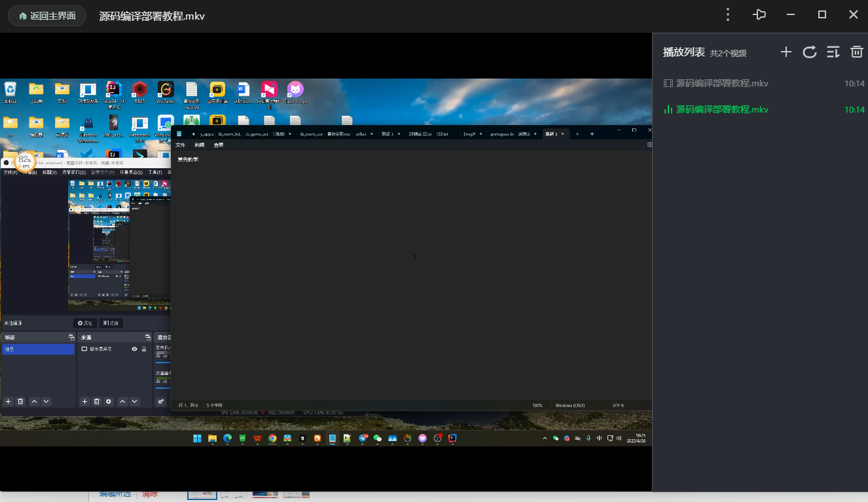Click the File Explorer folder icon in the recorded taskbar
This screenshot has width=868, height=502.
[212, 439]
